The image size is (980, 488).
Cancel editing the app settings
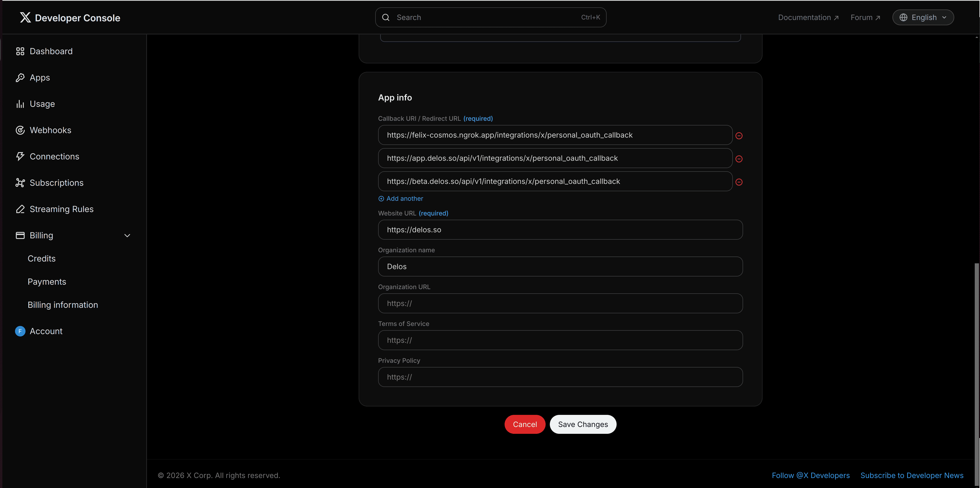[525, 424]
